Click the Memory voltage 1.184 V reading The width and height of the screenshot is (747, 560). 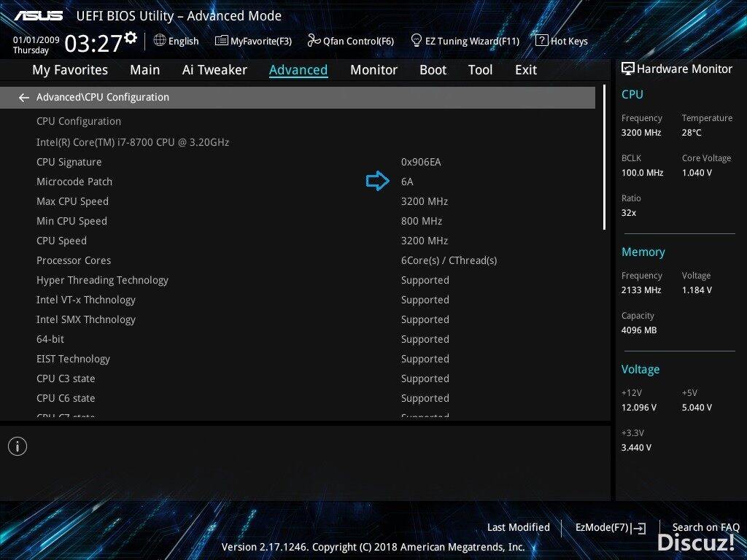(x=697, y=290)
